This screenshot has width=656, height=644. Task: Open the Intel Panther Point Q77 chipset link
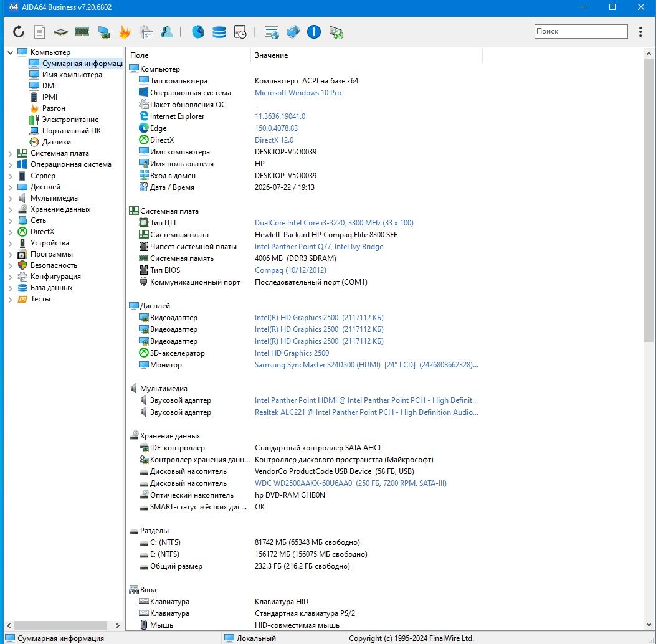(x=319, y=247)
